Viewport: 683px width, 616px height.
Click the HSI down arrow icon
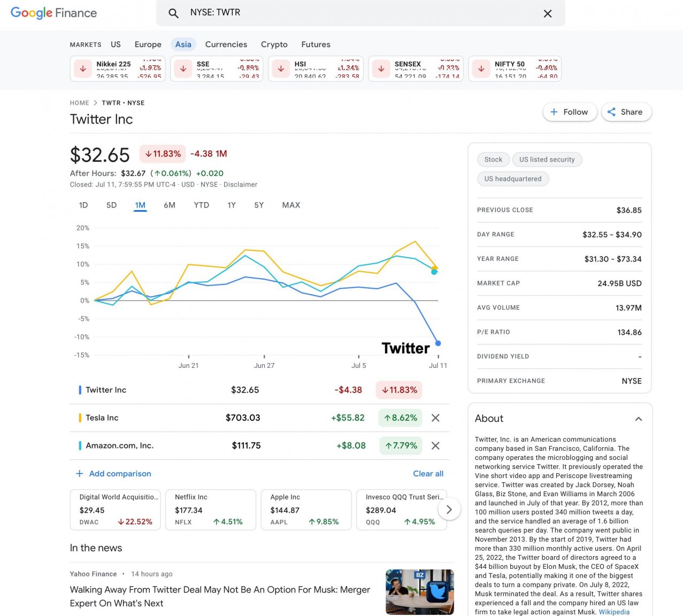tap(281, 68)
